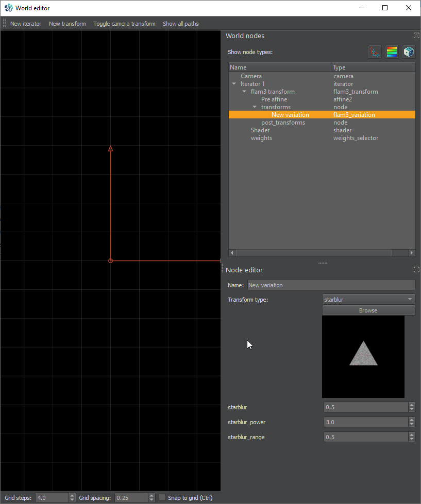Click the starblur value field
The height and width of the screenshot is (504, 421).
tap(366, 407)
